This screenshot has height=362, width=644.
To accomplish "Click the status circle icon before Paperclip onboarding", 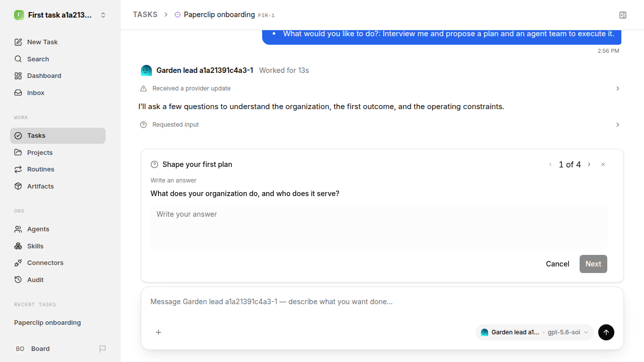I will (178, 15).
